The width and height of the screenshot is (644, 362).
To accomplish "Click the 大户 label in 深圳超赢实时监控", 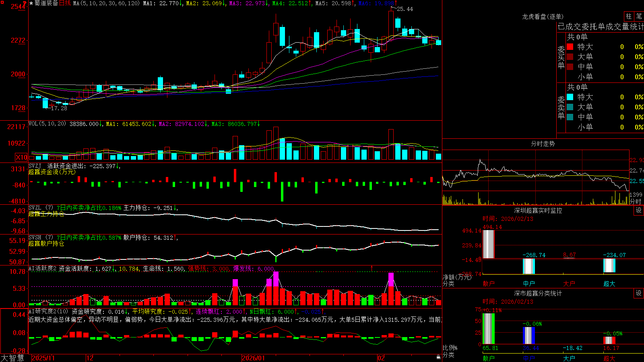I will click(x=569, y=284).
